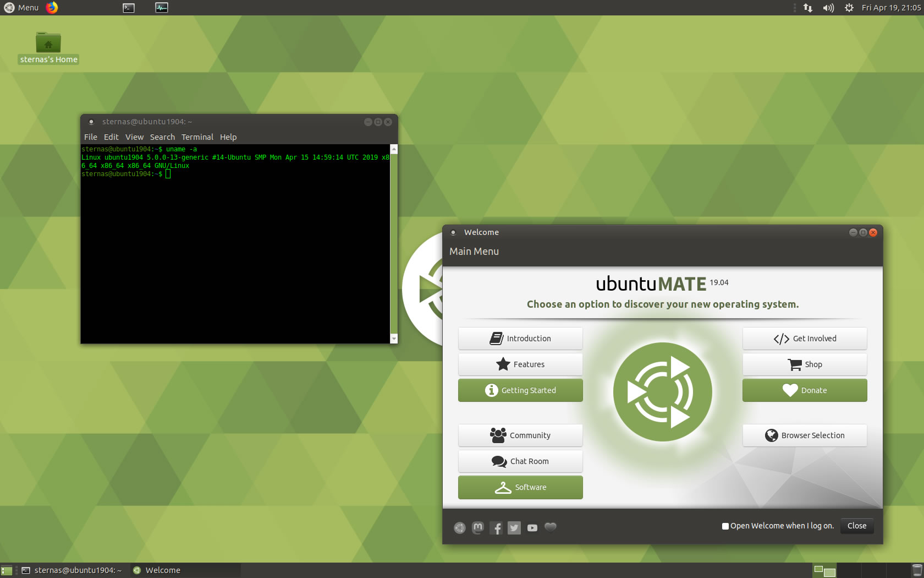
Task: Click the green Donate button
Action: click(805, 390)
